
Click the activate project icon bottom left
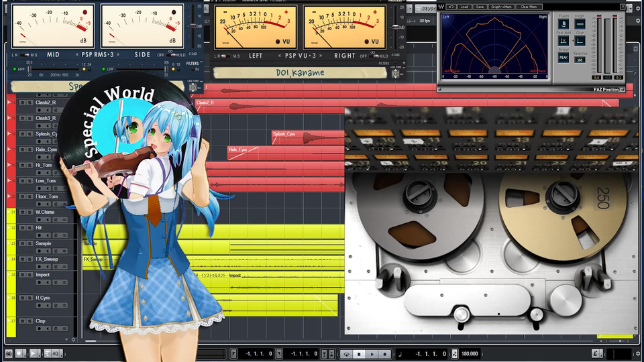[x=8, y=353]
